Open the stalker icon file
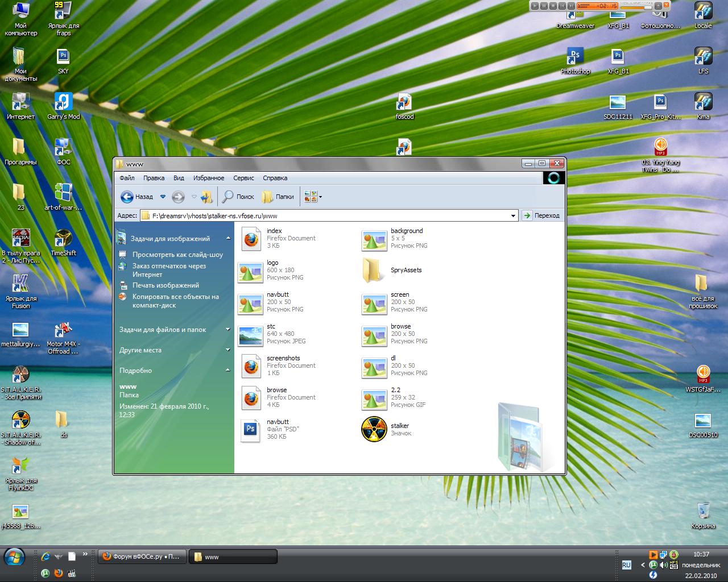This screenshot has height=582, width=728. pyautogui.click(x=374, y=430)
